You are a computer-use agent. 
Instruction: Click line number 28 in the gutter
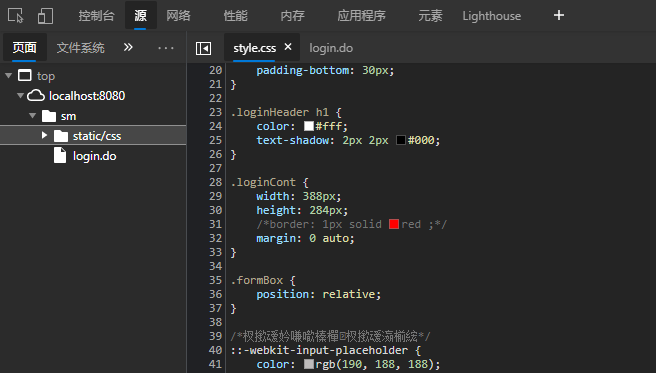click(x=215, y=182)
